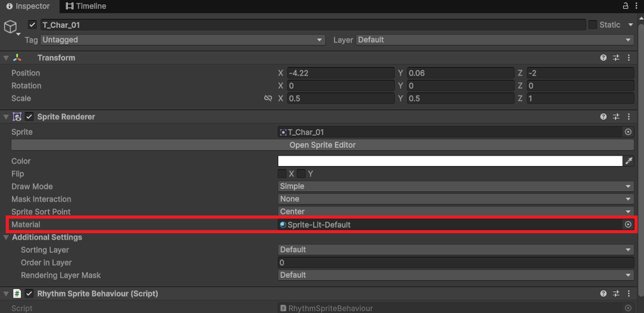
Task: Open the icon picker arrow under cube
Action: 18,34
